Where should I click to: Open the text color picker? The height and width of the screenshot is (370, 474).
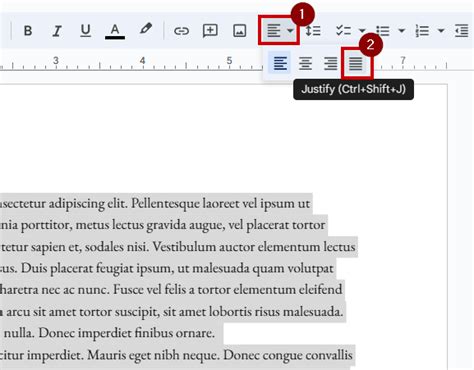(x=115, y=31)
